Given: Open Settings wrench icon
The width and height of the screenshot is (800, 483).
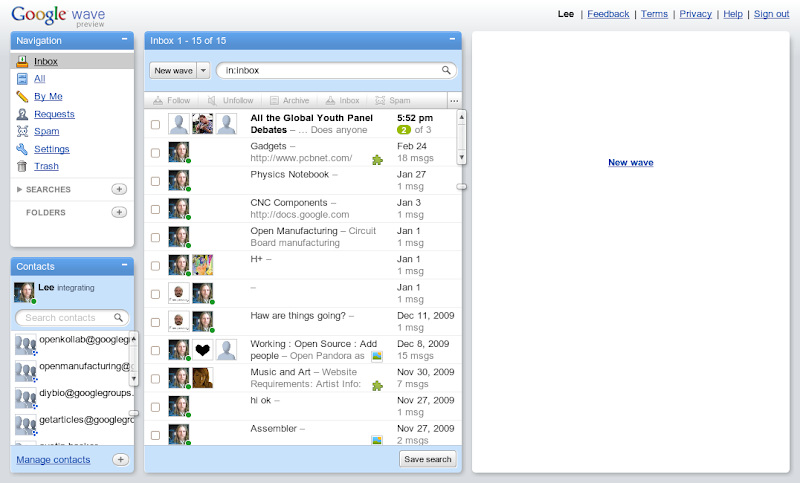Looking at the screenshot, I should tap(22, 149).
